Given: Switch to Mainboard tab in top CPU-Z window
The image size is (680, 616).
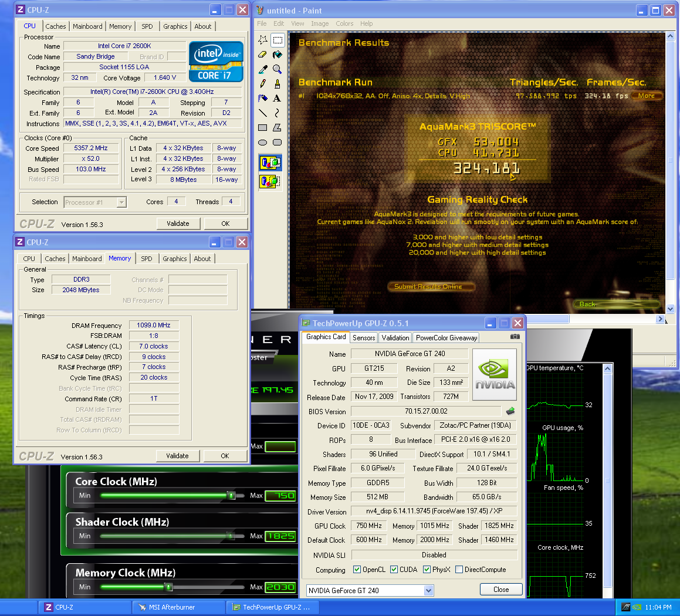Looking at the screenshot, I should (x=87, y=26).
